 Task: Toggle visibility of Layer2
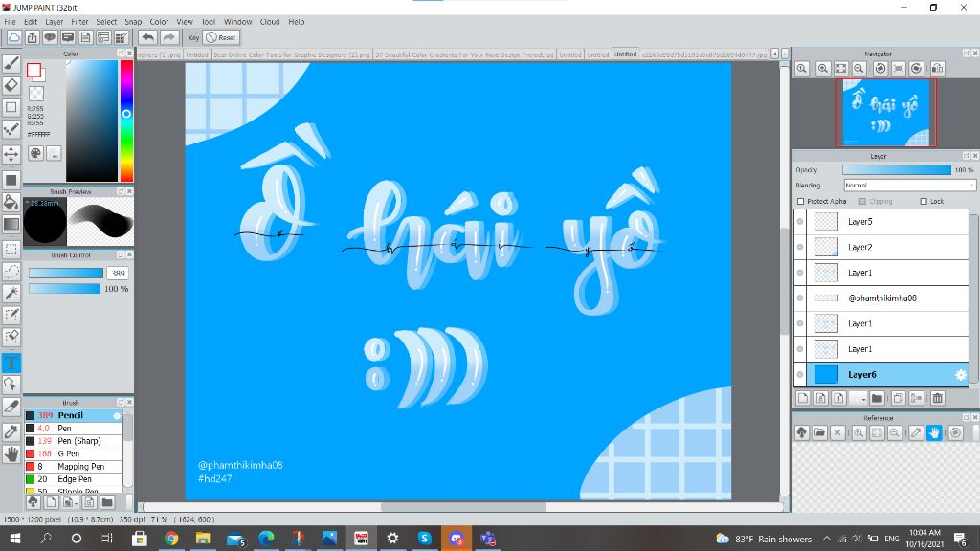(800, 248)
